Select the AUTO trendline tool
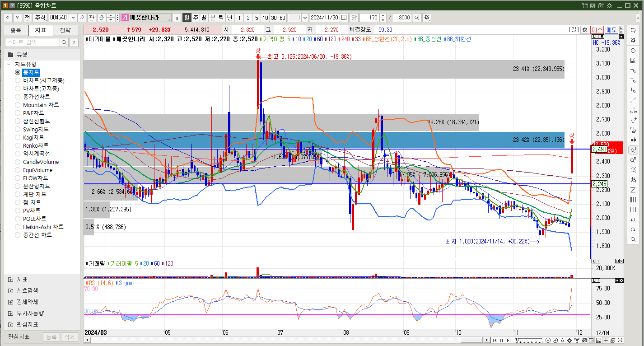This screenshot has height=346, width=644. [x=633, y=110]
